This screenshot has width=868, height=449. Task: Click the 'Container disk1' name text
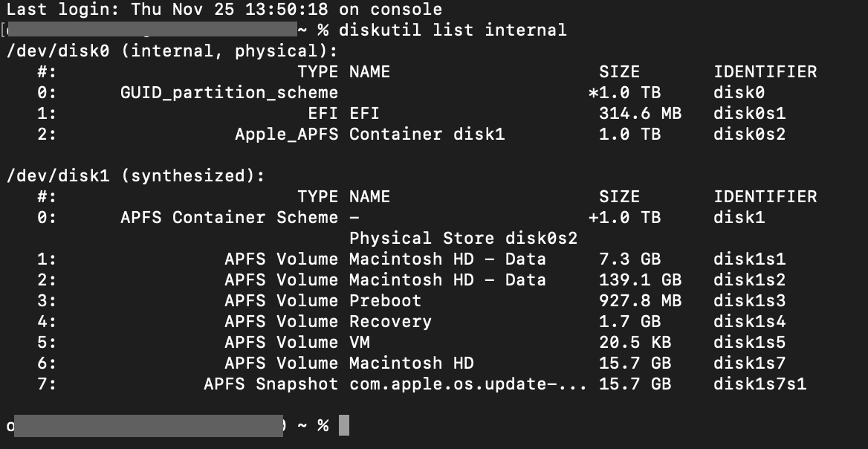(x=427, y=135)
